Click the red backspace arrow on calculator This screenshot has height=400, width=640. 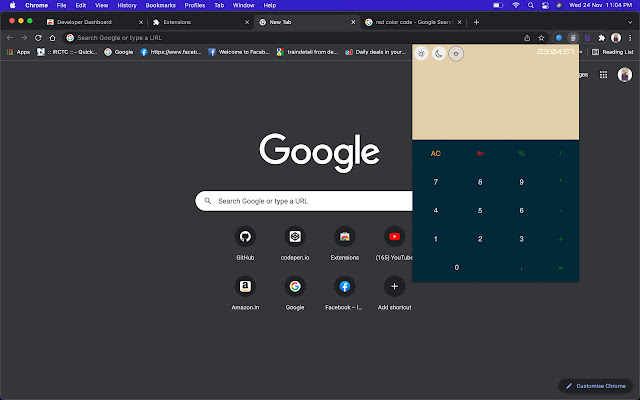click(x=480, y=153)
